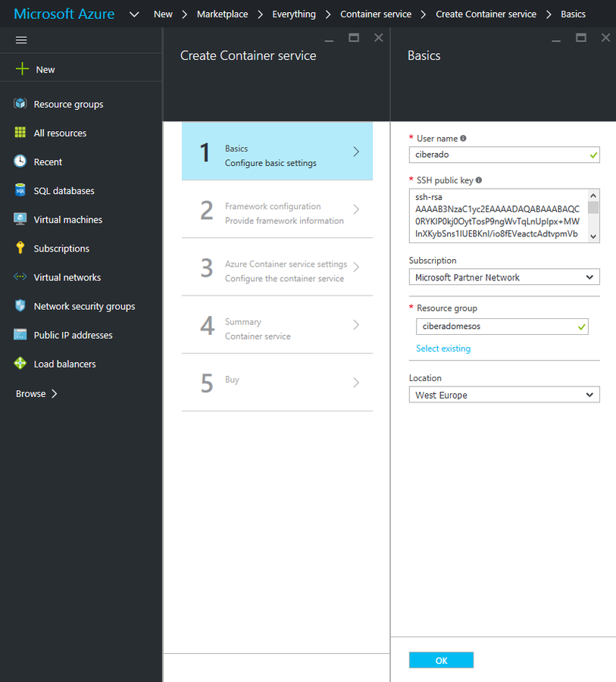Close the Basics blade
This screenshot has height=682, width=616.
(x=605, y=38)
